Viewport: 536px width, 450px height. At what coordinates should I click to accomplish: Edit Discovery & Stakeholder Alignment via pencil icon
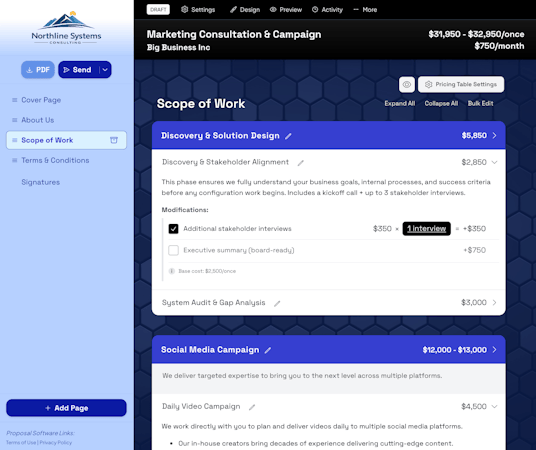pos(300,163)
